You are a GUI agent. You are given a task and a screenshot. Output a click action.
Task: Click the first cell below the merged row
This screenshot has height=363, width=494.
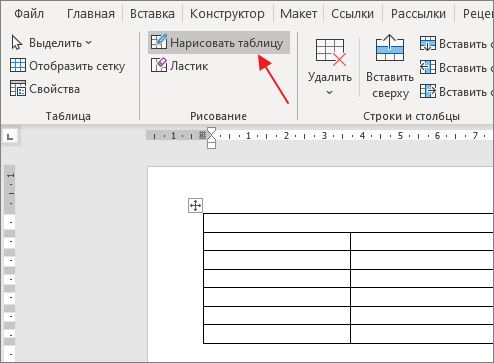coord(277,241)
